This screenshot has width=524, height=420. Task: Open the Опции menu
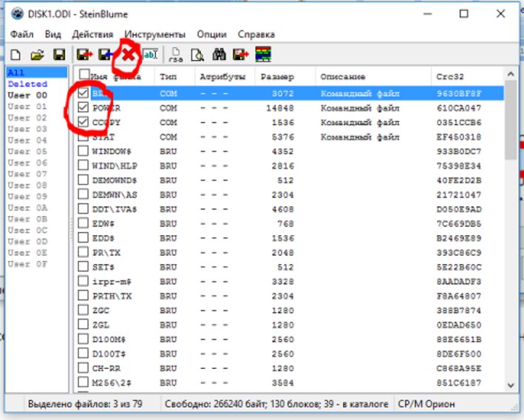(211, 34)
